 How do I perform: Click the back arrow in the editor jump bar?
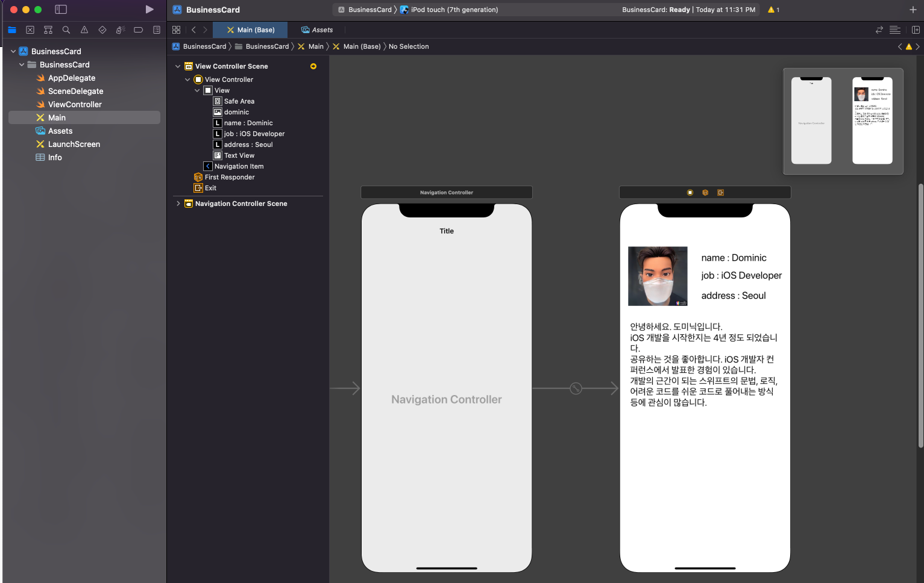193,29
